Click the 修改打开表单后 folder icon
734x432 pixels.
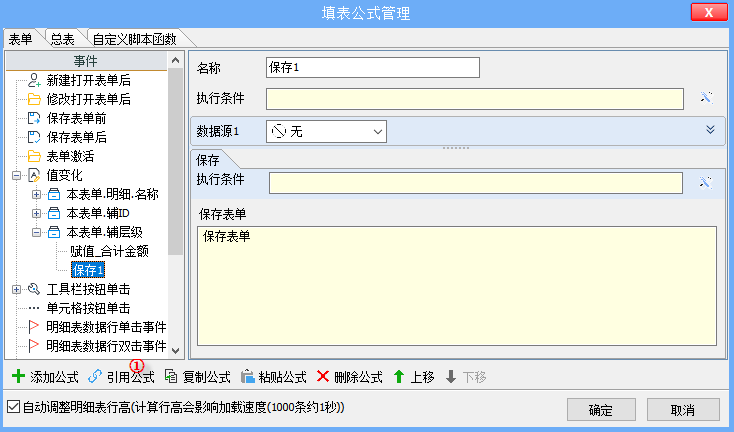point(34,99)
